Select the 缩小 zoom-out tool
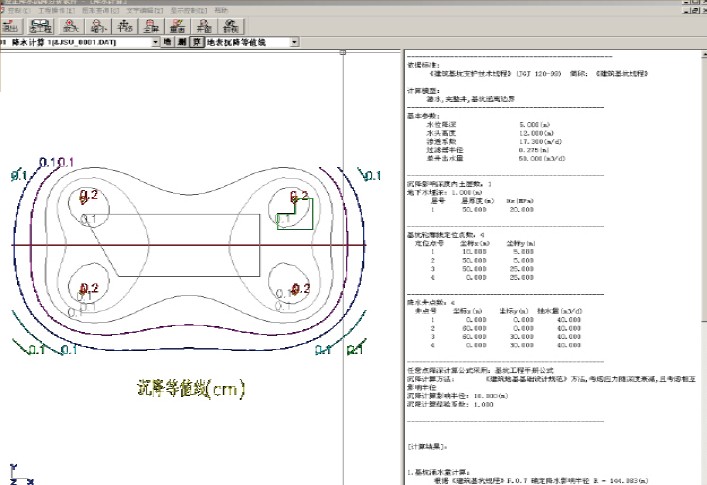707x485 pixels. click(98, 26)
